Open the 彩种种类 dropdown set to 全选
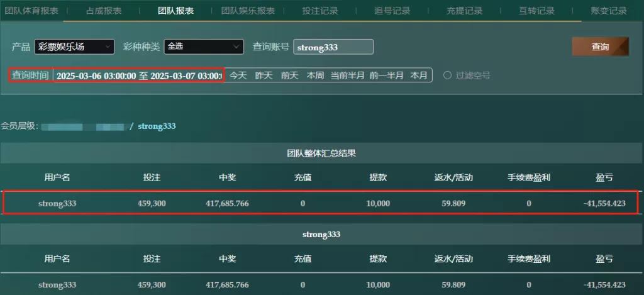Viewport: 644px width, 295px height. 203,47
